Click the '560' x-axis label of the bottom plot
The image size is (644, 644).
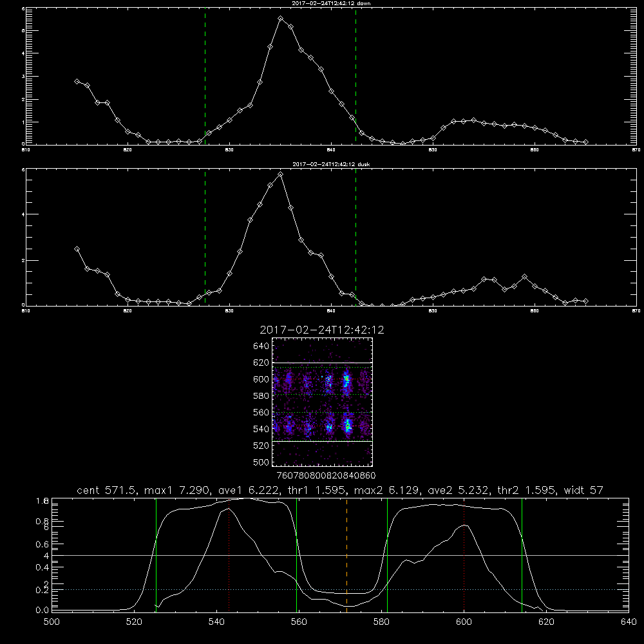tap(299, 622)
